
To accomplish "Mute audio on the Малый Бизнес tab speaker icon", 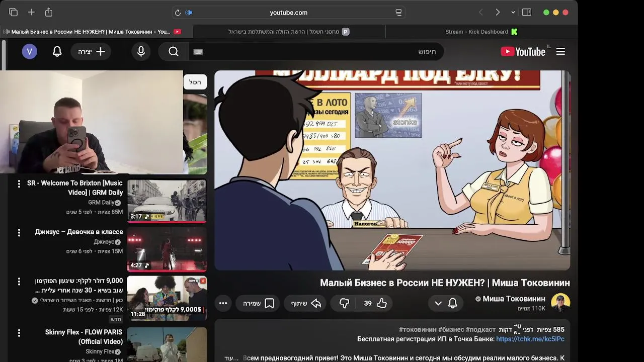I will point(7,32).
